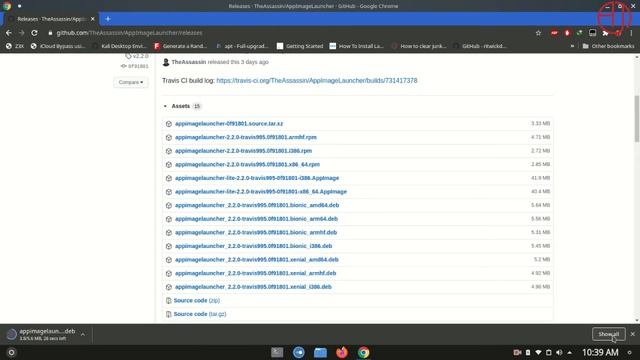Screen dimensions: 640x360
Task: Open the Kali Desktop Envi bookmark
Action: [119, 46]
